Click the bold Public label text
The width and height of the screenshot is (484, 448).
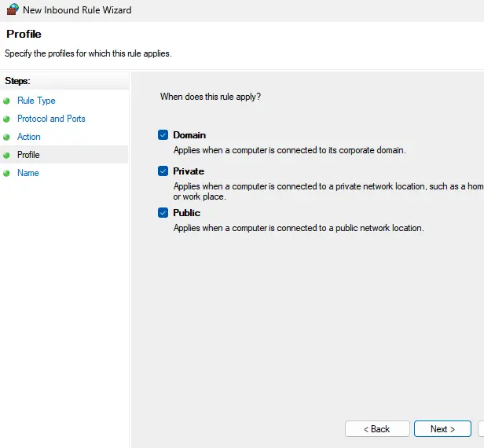pyautogui.click(x=186, y=213)
